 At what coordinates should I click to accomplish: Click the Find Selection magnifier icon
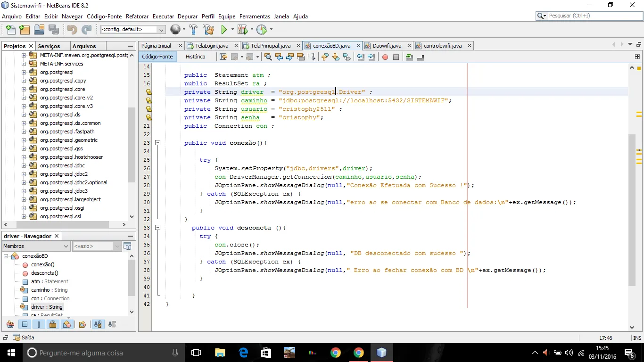[x=268, y=57]
